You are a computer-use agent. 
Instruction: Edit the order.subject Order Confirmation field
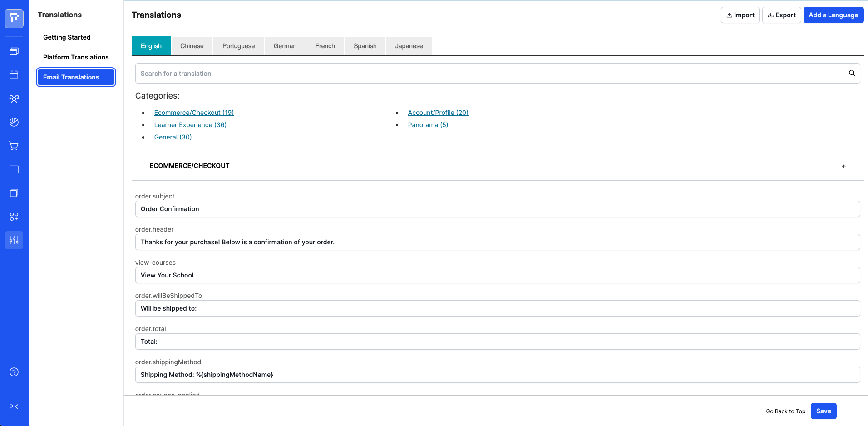click(498, 209)
